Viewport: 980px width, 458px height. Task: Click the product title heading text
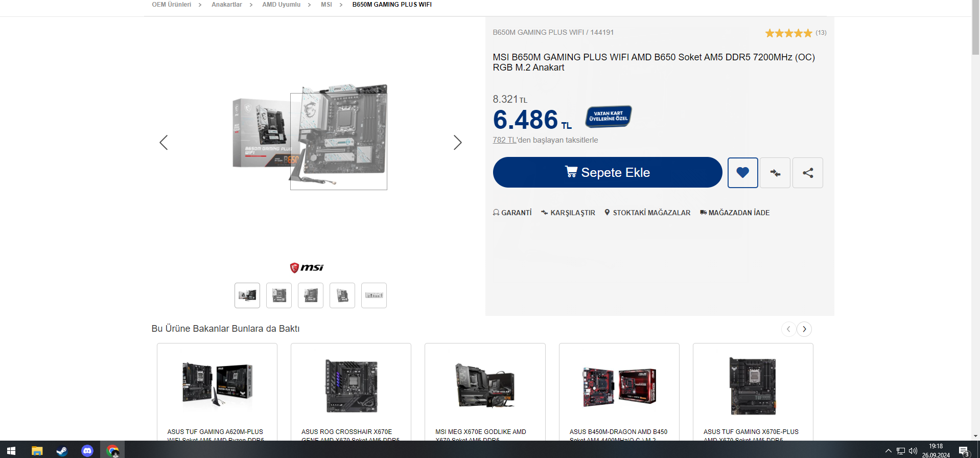click(x=654, y=62)
